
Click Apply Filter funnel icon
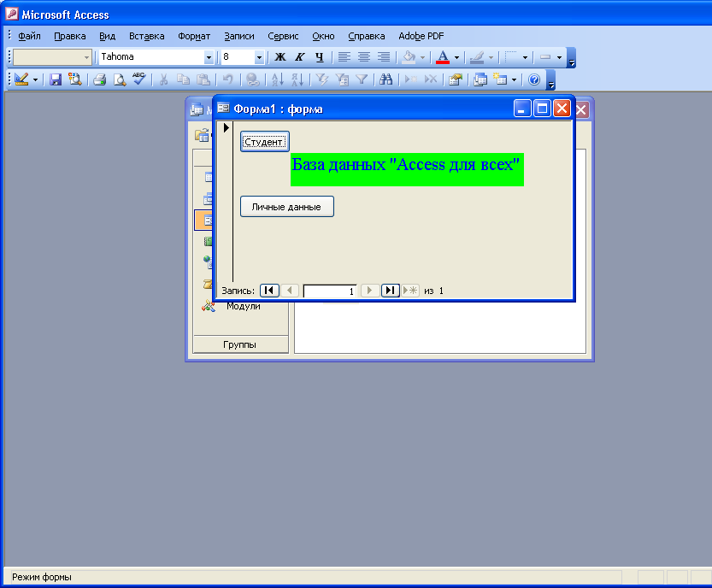(362, 79)
